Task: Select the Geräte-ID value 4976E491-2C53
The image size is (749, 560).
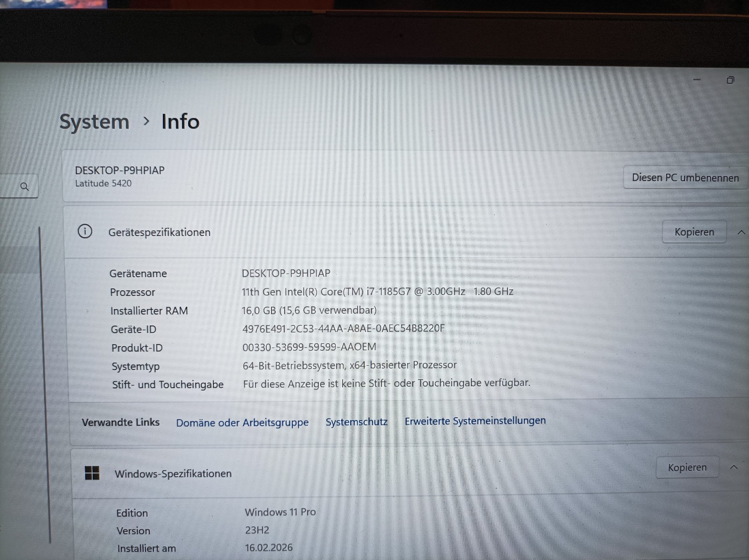Action: (344, 328)
